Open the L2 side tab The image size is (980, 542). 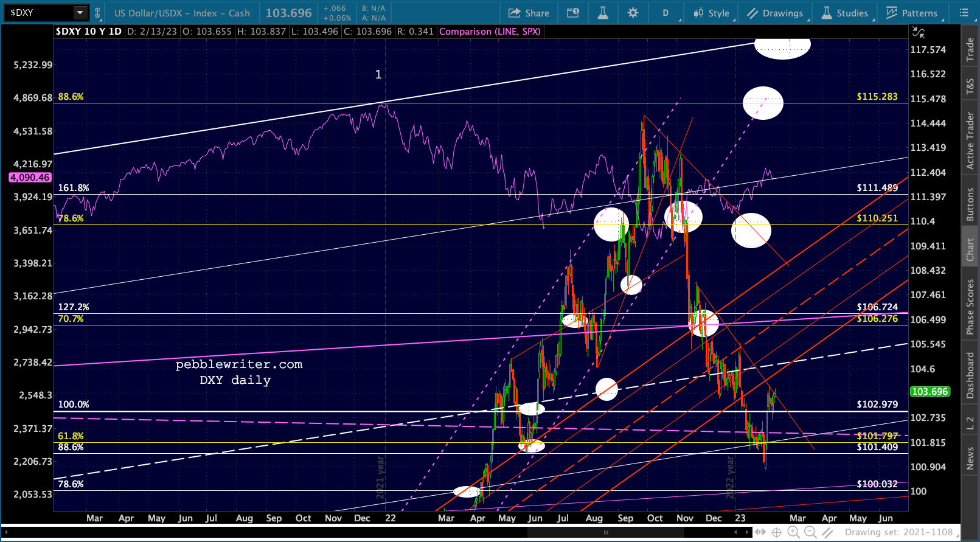[x=970, y=423]
